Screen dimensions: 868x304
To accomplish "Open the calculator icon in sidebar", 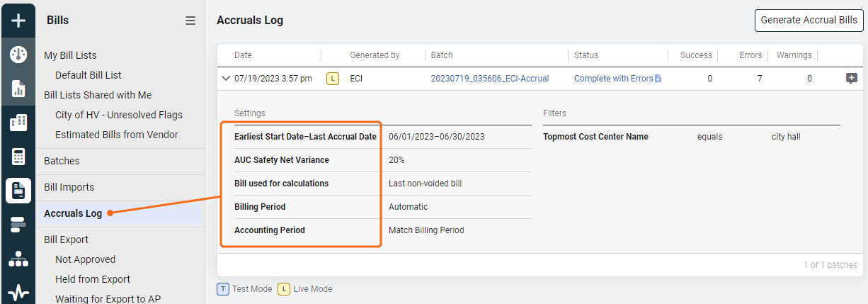I will [x=18, y=157].
